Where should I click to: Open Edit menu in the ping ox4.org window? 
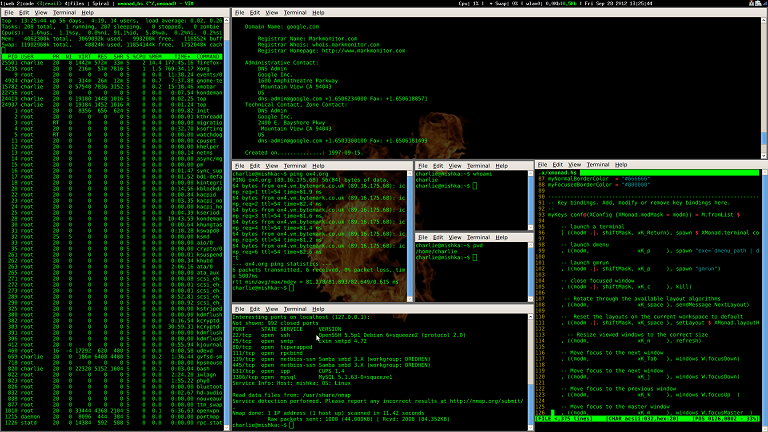pyautogui.click(x=255, y=166)
